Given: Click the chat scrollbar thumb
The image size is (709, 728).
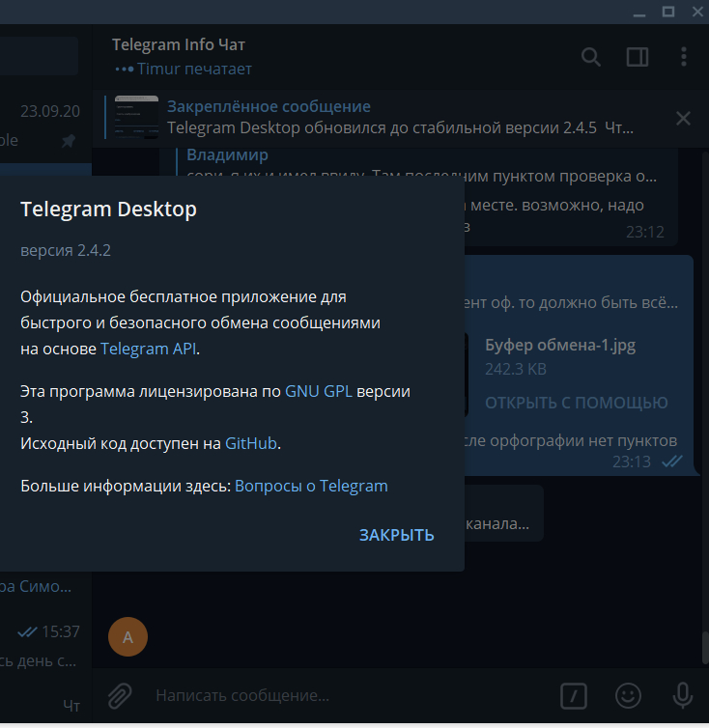Looking at the screenshot, I should [705, 648].
